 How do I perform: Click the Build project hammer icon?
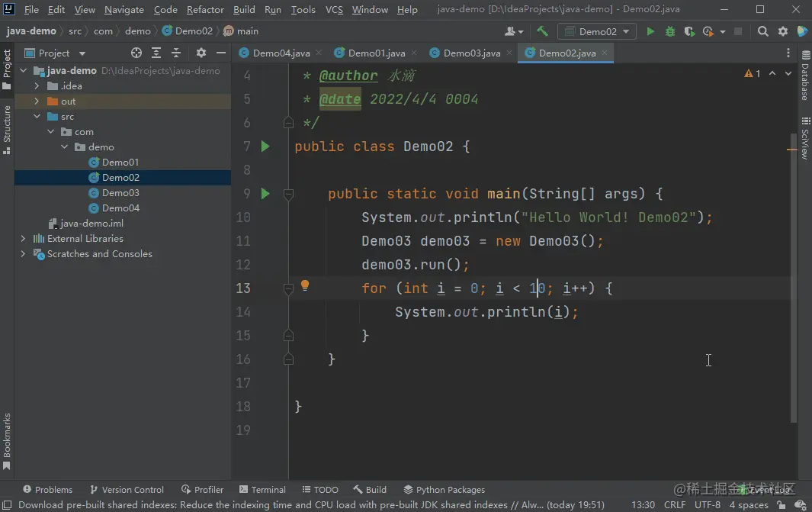(x=542, y=31)
